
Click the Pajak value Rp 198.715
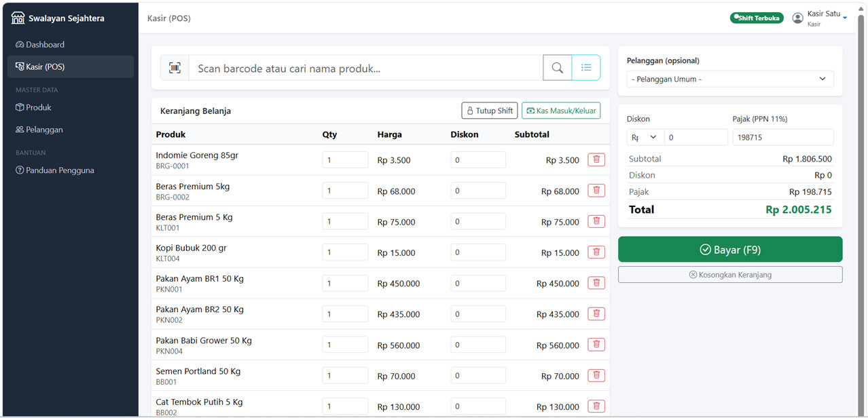click(810, 192)
